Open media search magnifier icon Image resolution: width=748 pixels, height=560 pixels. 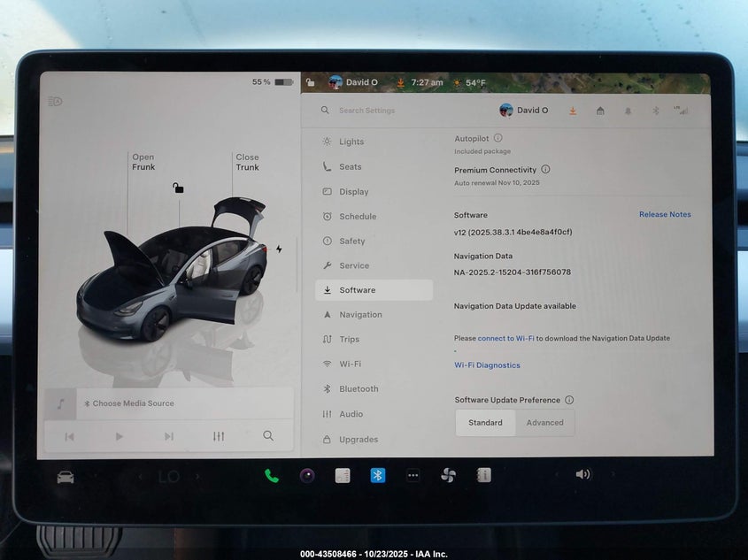point(268,436)
